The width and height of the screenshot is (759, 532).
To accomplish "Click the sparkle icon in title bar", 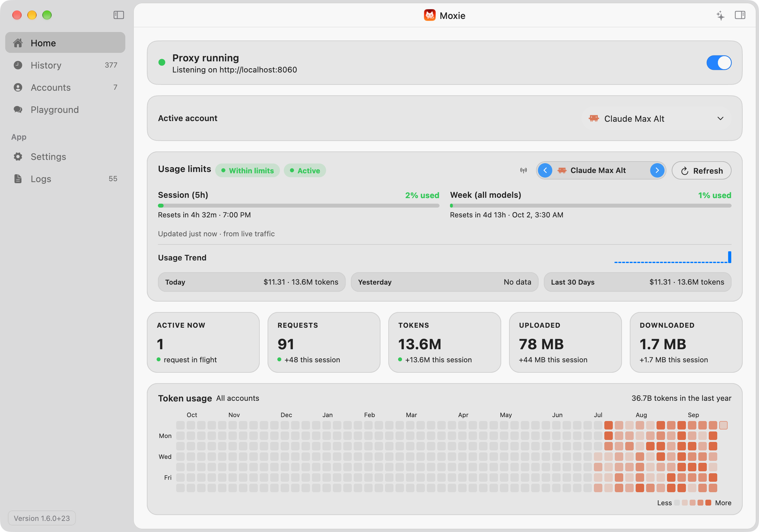I will (x=720, y=15).
